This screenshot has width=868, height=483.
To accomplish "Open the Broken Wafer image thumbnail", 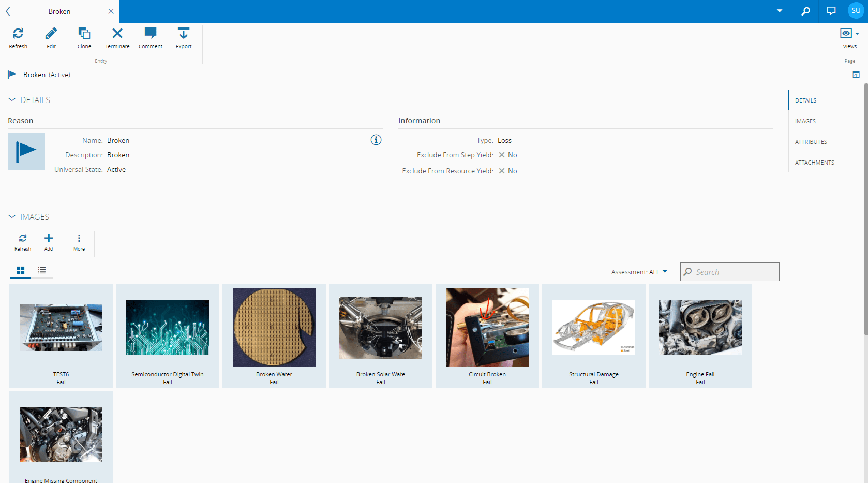I will click(x=274, y=328).
